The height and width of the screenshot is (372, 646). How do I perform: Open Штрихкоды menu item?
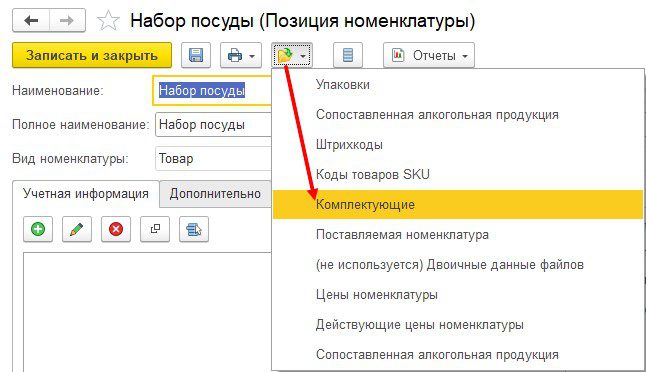[458, 145]
